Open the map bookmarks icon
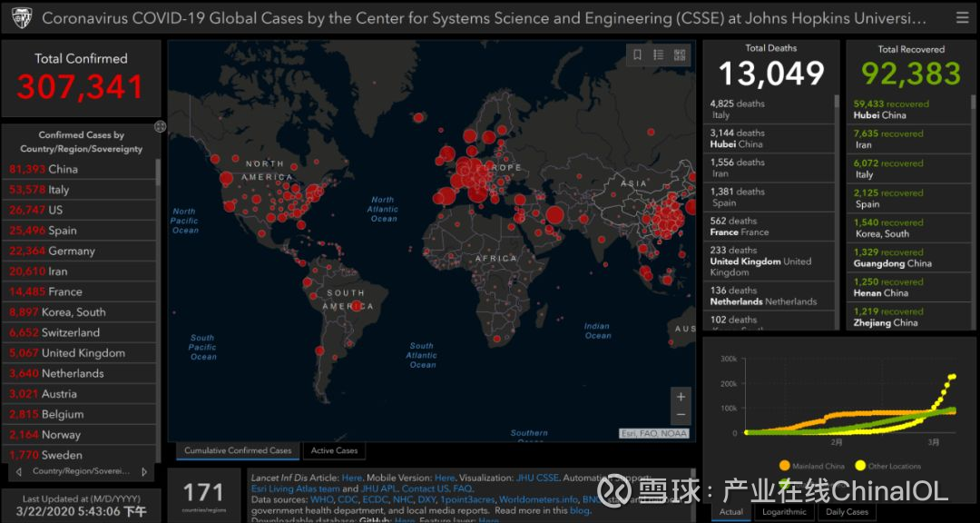 (638, 55)
